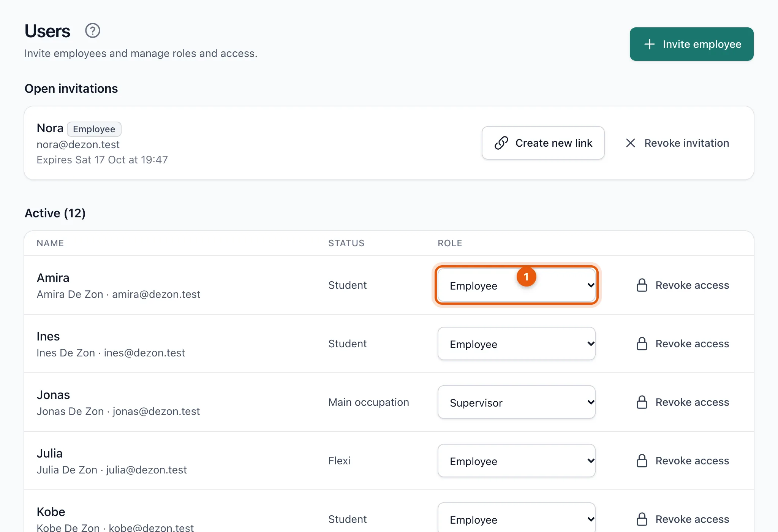Click Julia's Flexi status
778x532 pixels.
coord(339,461)
